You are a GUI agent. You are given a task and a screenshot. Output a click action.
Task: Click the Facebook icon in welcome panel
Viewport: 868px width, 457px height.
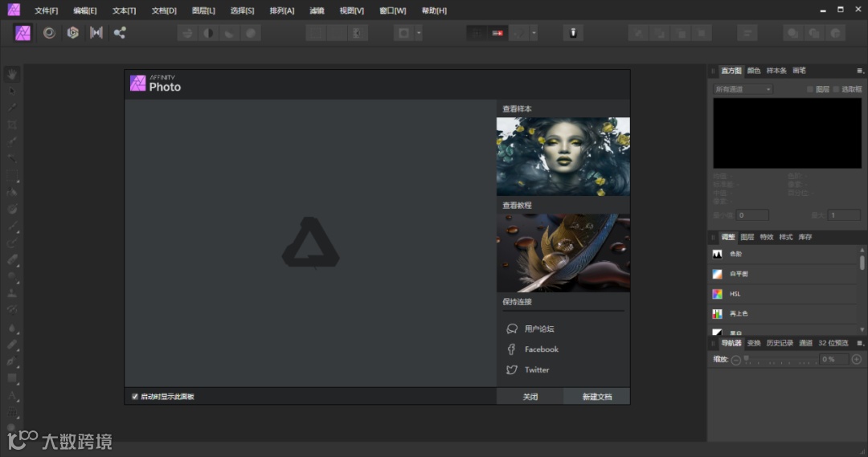click(511, 349)
